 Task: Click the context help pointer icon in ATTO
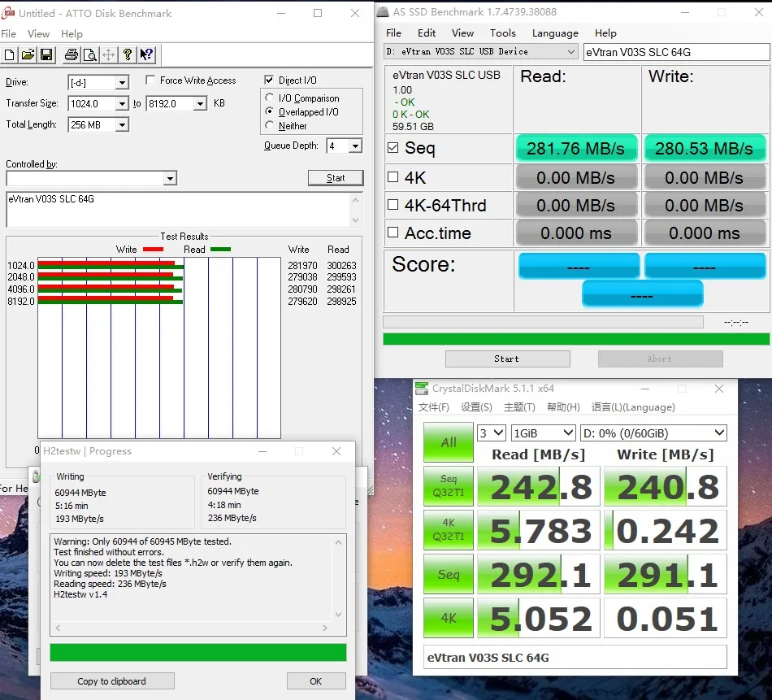point(147,54)
